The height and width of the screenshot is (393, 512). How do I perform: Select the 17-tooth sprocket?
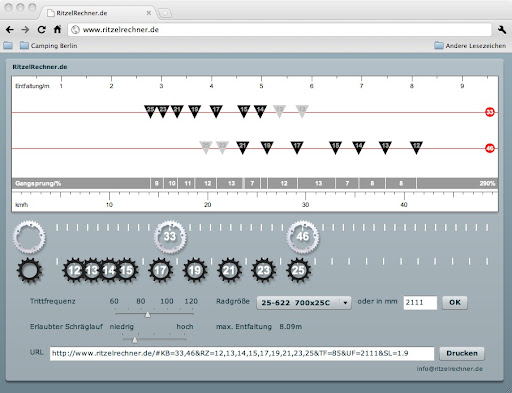161,270
